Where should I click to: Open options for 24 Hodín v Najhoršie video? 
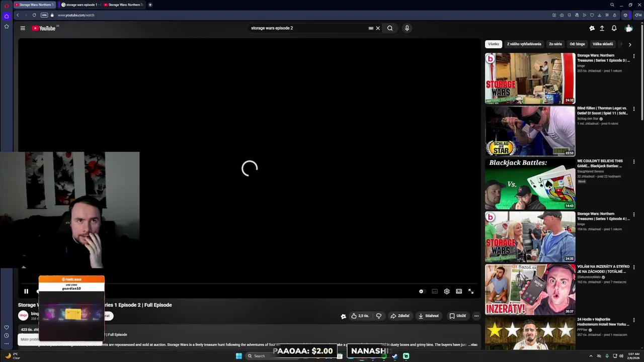point(634,320)
